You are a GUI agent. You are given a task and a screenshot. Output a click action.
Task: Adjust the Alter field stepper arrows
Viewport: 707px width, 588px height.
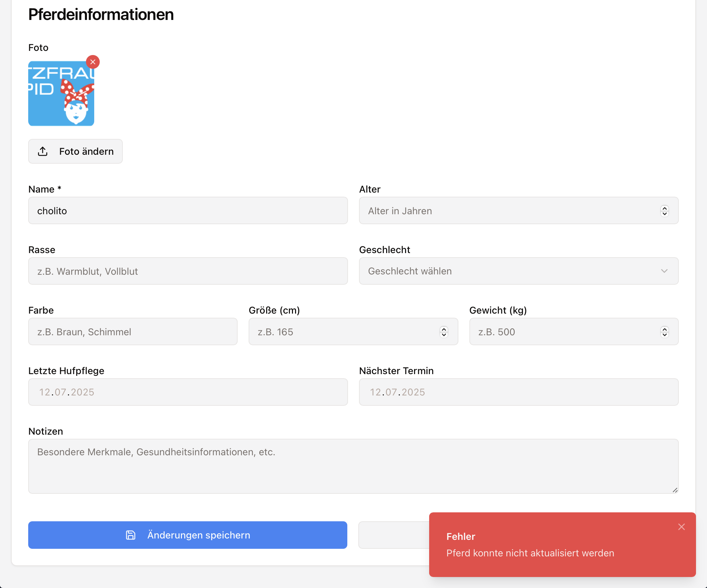664,211
